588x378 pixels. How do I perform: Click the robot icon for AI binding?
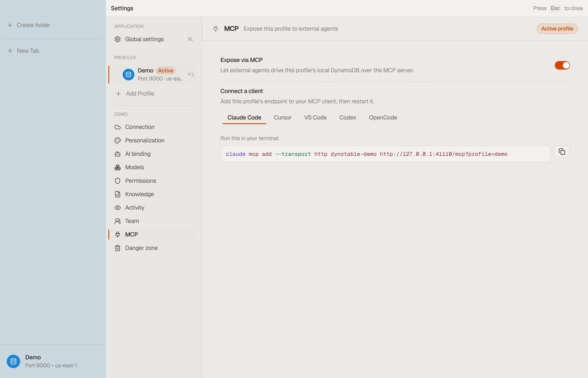coord(118,154)
